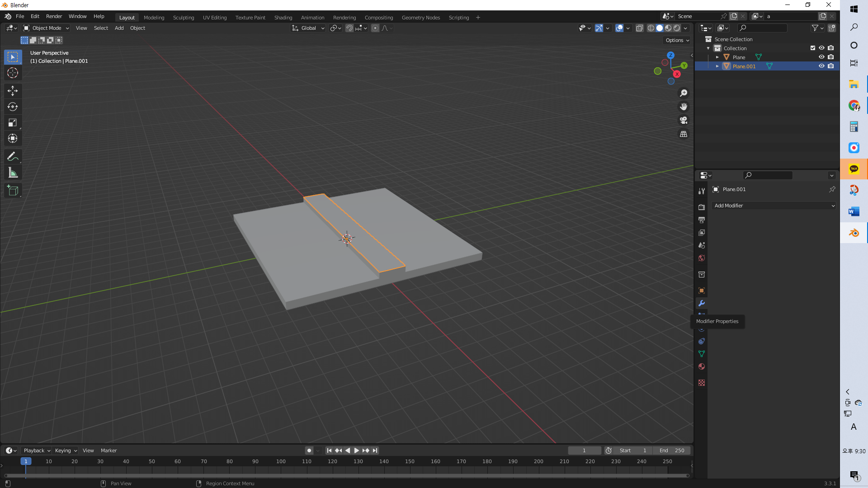Pick the Annotate pencil tool
The height and width of the screenshot is (488, 868).
[13, 157]
